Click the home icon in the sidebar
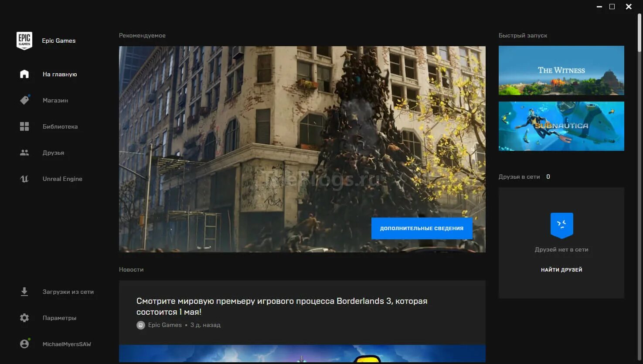This screenshot has height=364, width=643. [24, 74]
